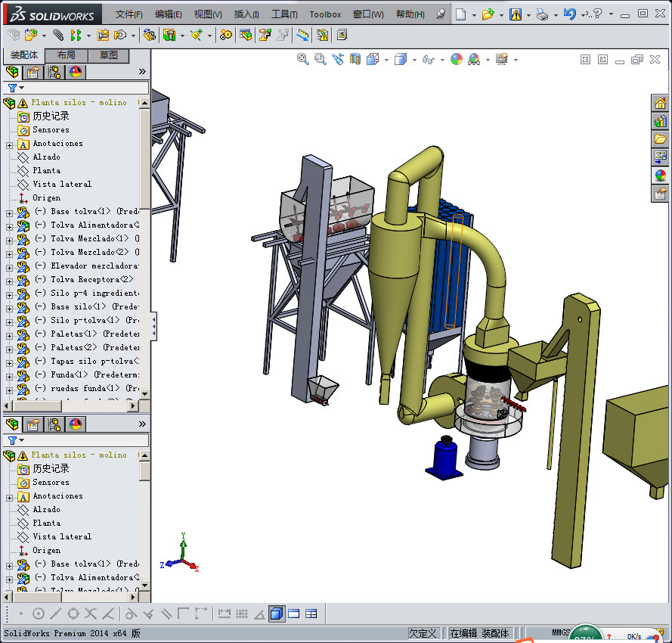This screenshot has width=672, height=643.
Task: Click the Edit Appearance color ball icon
Action: tap(457, 59)
